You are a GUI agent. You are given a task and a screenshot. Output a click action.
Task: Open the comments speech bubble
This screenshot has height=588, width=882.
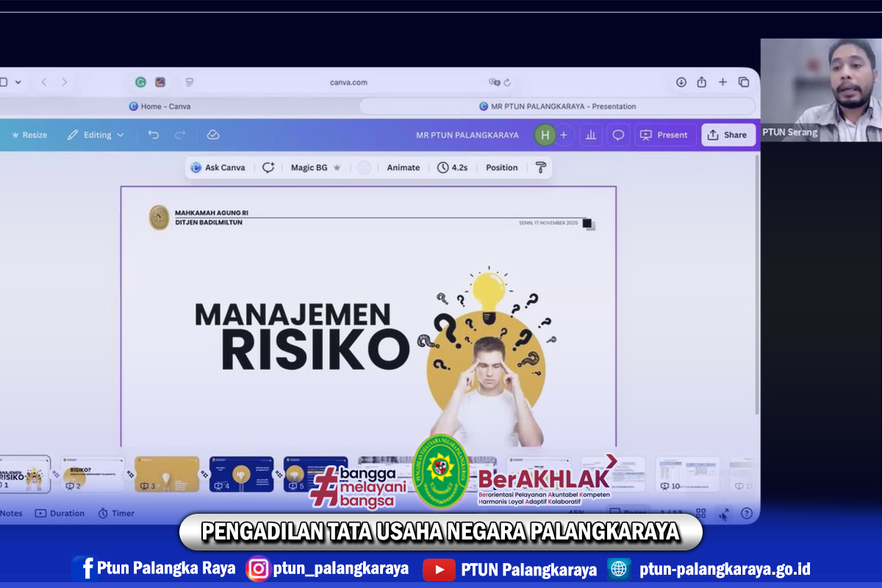click(x=618, y=135)
